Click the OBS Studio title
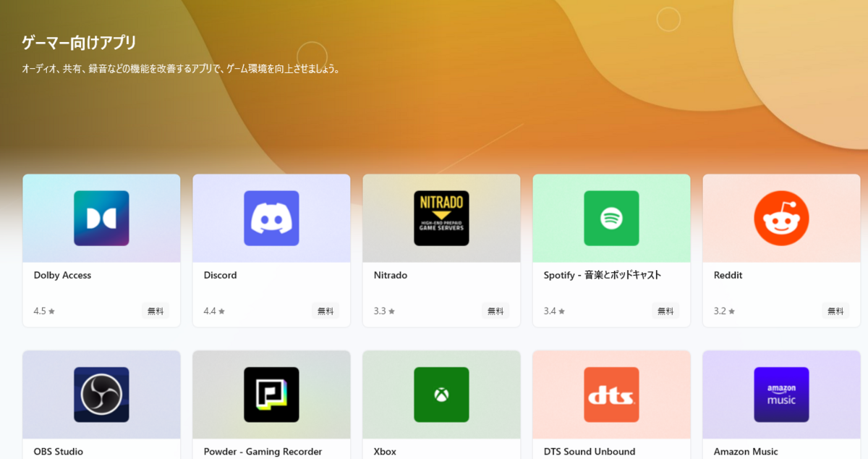The width and height of the screenshot is (868, 459). 58,452
